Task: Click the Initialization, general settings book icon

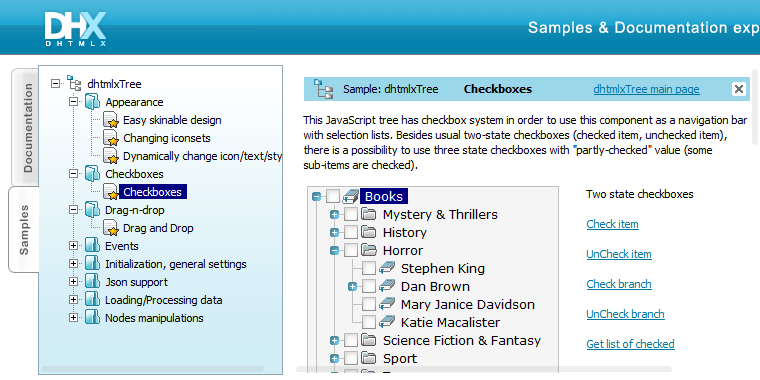Action: point(92,264)
